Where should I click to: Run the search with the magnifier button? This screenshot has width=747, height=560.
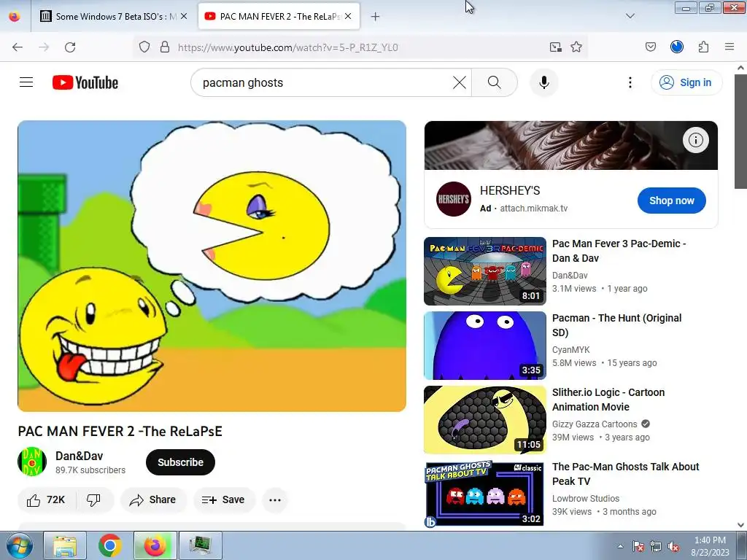coord(495,82)
